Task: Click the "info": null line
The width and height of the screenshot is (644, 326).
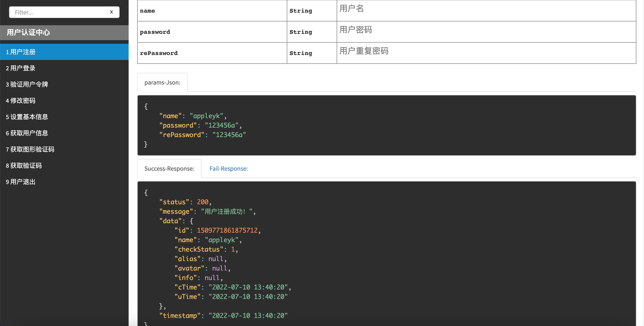Action: (199, 278)
